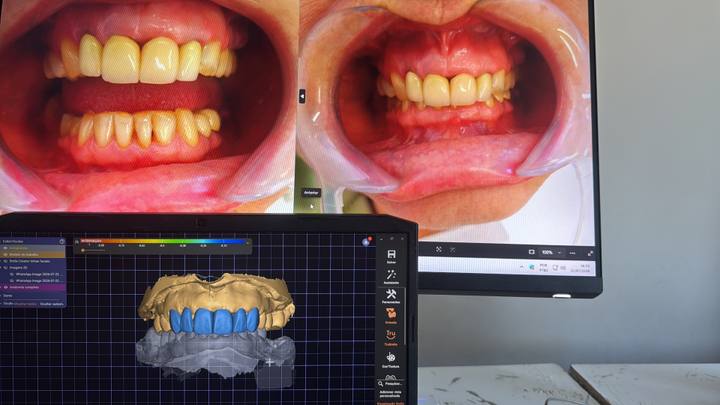Expand the Imagens 2D tree group
Screen dimensions: 720x405
tap(2, 267)
